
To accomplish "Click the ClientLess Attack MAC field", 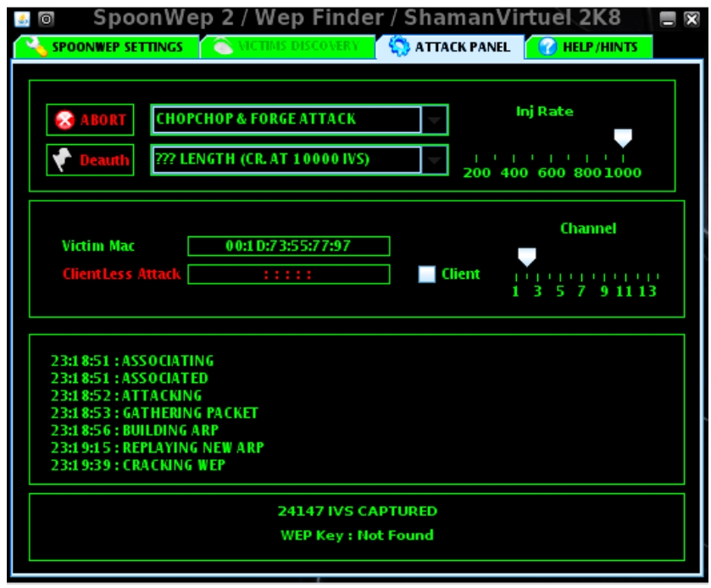I will point(289,275).
